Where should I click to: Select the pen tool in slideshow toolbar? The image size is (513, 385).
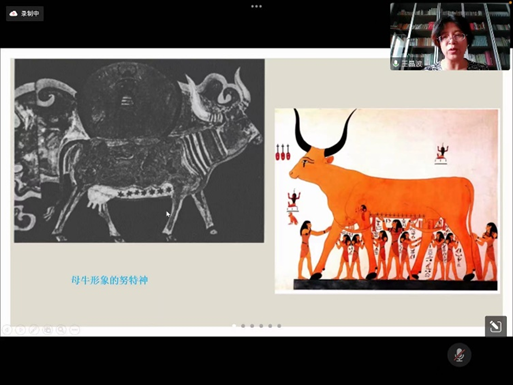(x=34, y=330)
